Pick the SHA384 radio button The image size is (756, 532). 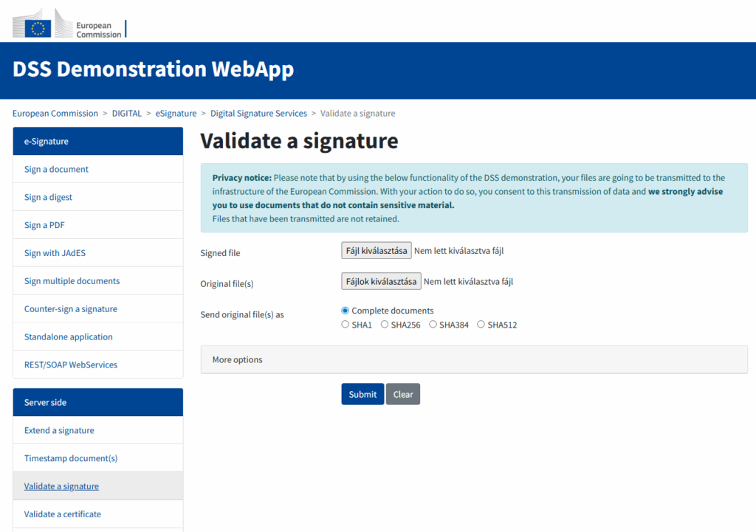click(x=433, y=325)
